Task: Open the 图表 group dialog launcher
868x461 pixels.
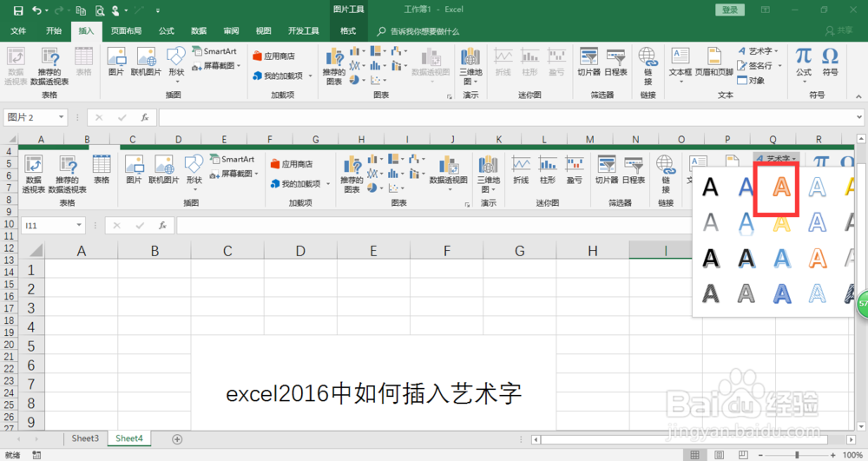Action: click(450, 97)
